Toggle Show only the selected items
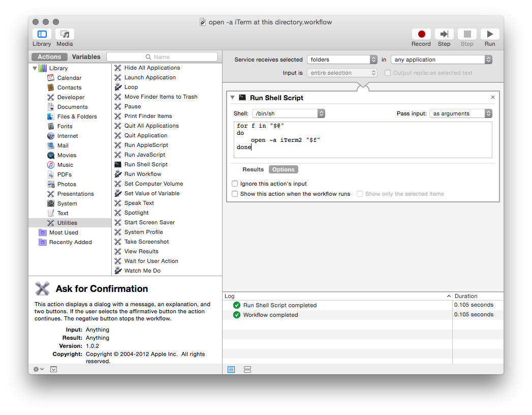532x415 pixels. (360, 194)
